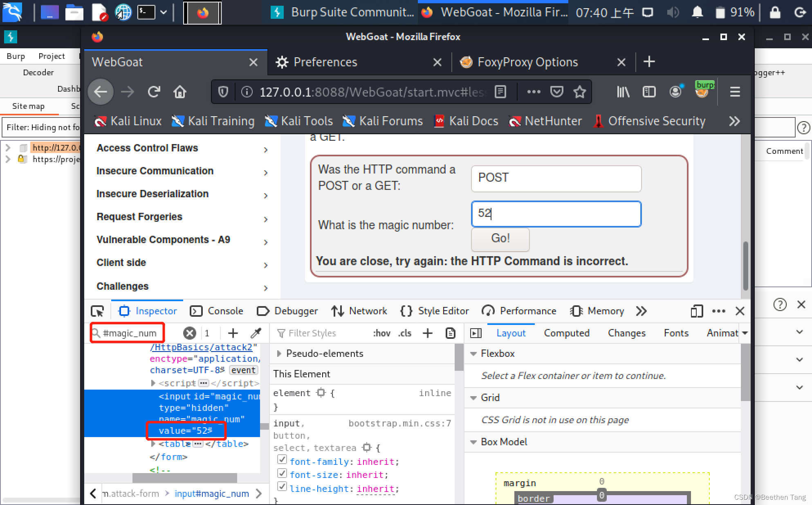Uncheck the font-size inherit declaration
Viewport: 812px width, 505px height.
pos(282,473)
